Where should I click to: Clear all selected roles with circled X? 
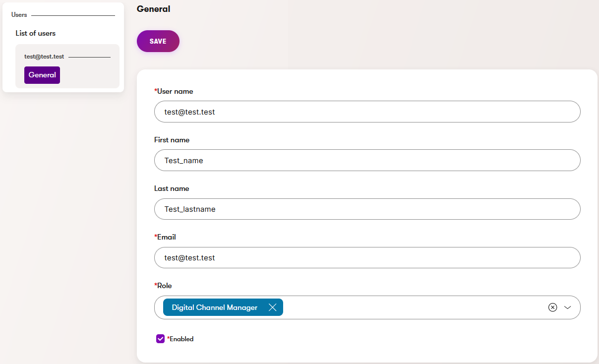tap(552, 307)
